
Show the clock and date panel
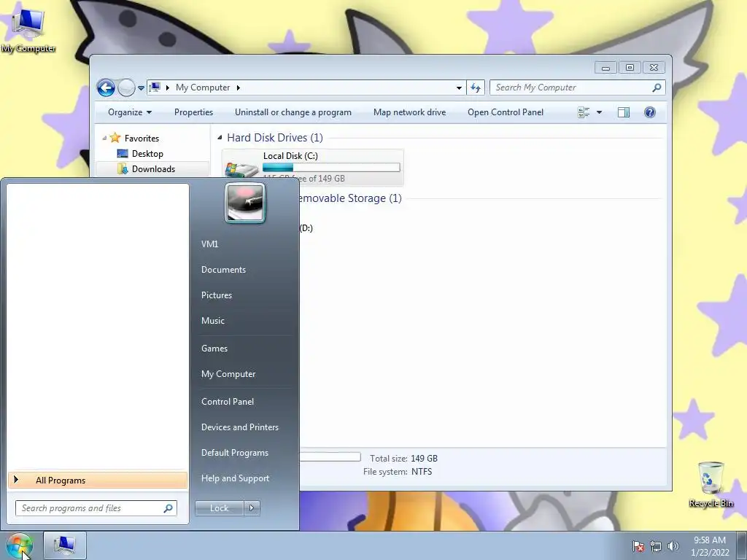tap(710, 545)
